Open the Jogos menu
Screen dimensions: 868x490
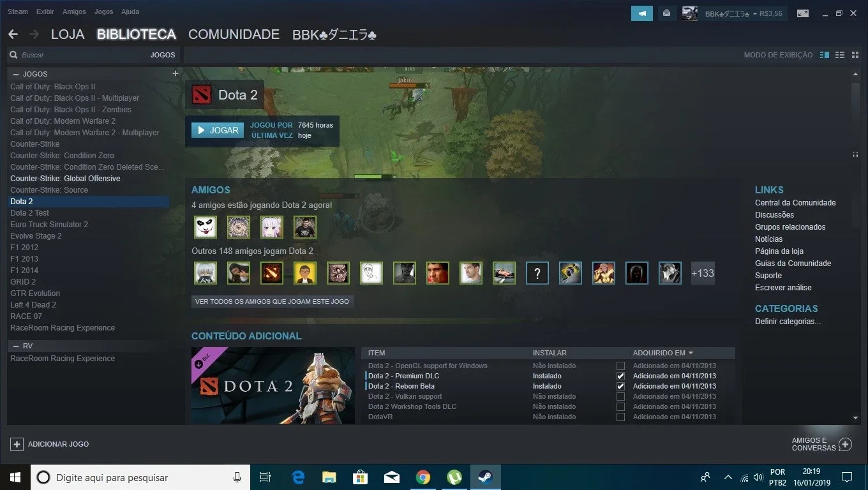[x=103, y=11]
